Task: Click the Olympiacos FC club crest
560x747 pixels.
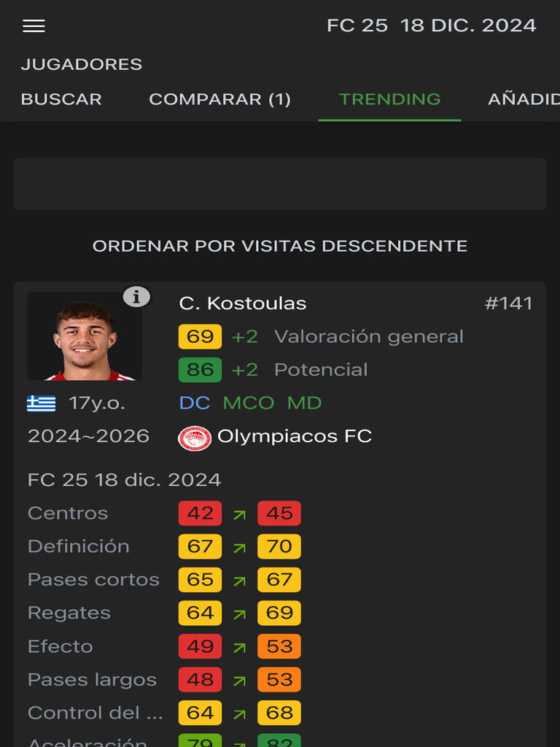Action: [195, 438]
